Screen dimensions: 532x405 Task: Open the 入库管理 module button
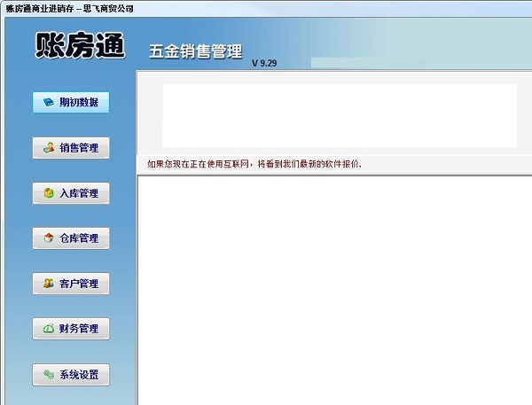[71, 193]
